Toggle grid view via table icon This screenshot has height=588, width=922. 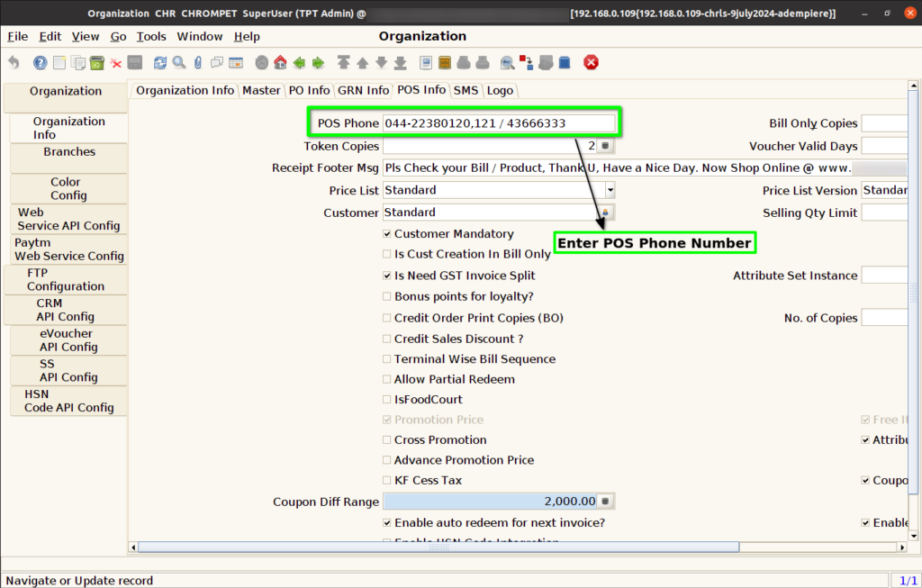tap(236, 62)
